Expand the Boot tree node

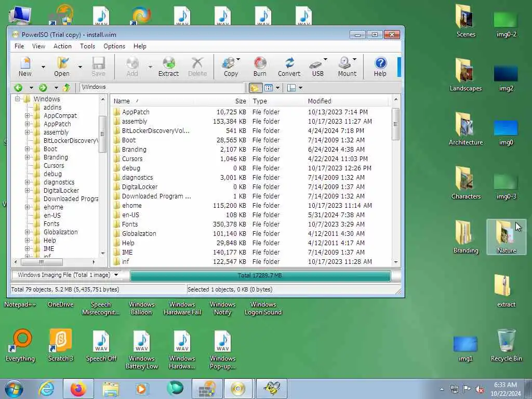(x=27, y=149)
